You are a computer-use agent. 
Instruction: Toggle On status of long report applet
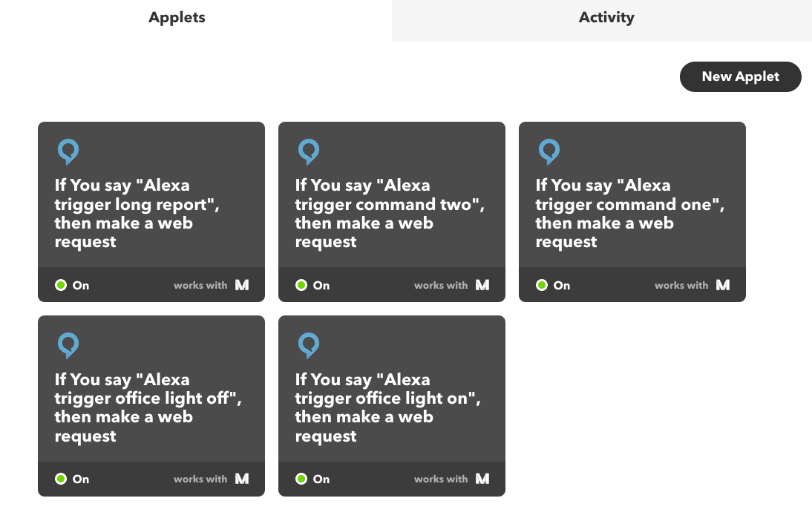click(x=72, y=285)
